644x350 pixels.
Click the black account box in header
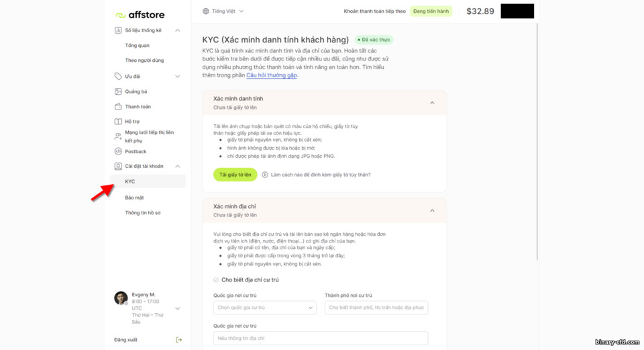pos(517,11)
